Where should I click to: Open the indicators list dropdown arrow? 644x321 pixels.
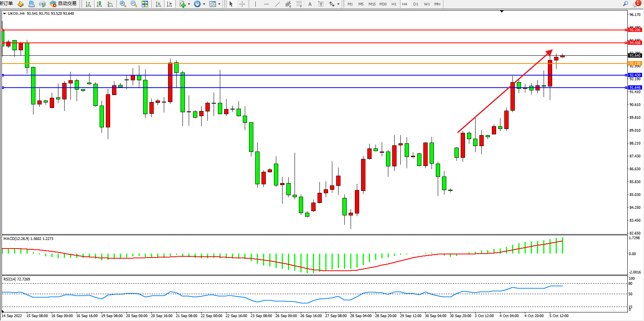[x=189, y=4]
